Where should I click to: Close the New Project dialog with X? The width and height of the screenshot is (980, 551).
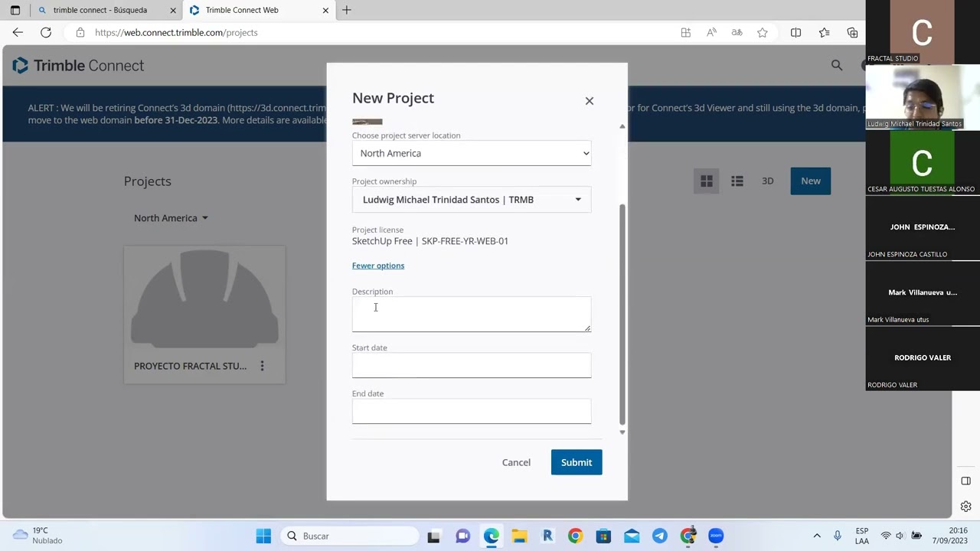[590, 101]
